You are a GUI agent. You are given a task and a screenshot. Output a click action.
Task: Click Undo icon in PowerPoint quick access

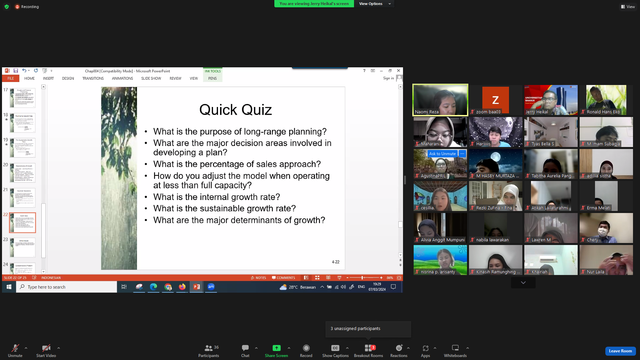pos(24,71)
